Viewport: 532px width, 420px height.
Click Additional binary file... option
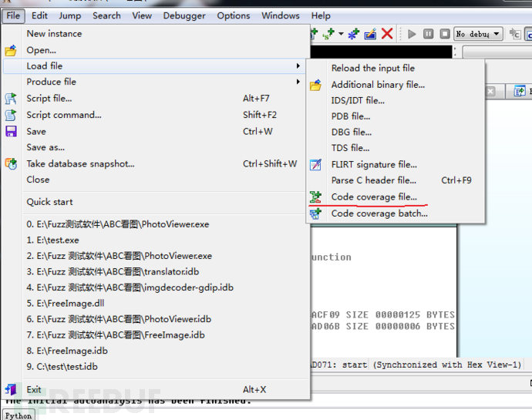coord(378,85)
